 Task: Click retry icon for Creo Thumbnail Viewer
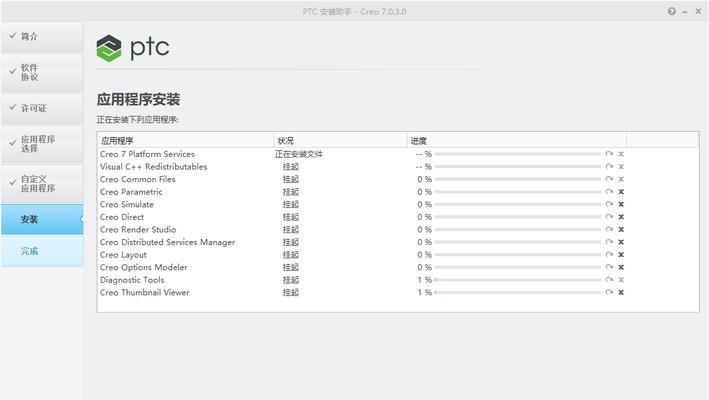609,292
